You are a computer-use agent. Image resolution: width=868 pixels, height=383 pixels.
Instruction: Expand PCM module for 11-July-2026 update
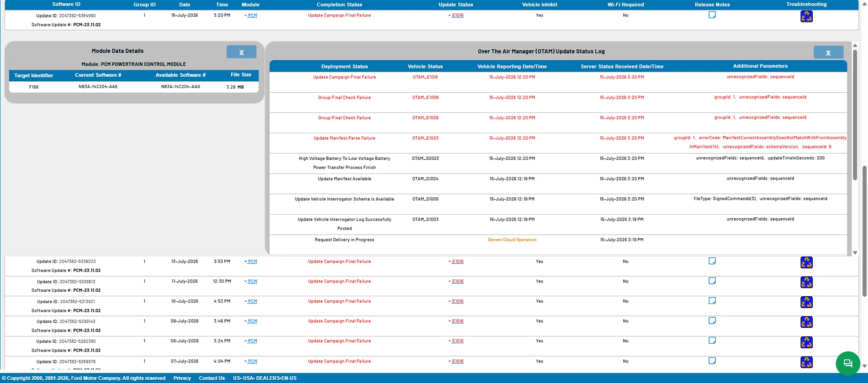(250, 282)
